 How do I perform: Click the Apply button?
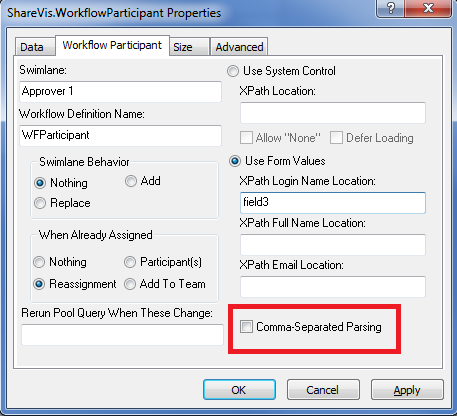[407, 390]
